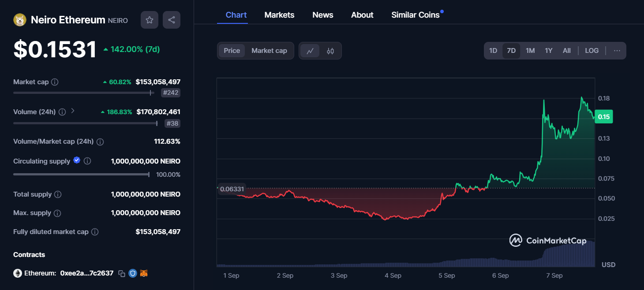Open the chart more options ellipsis
This screenshot has width=644, height=290.
coord(617,51)
